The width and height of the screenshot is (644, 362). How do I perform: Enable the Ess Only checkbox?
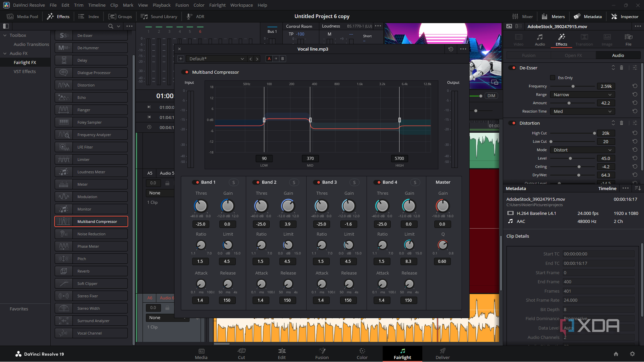coord(553,78)
